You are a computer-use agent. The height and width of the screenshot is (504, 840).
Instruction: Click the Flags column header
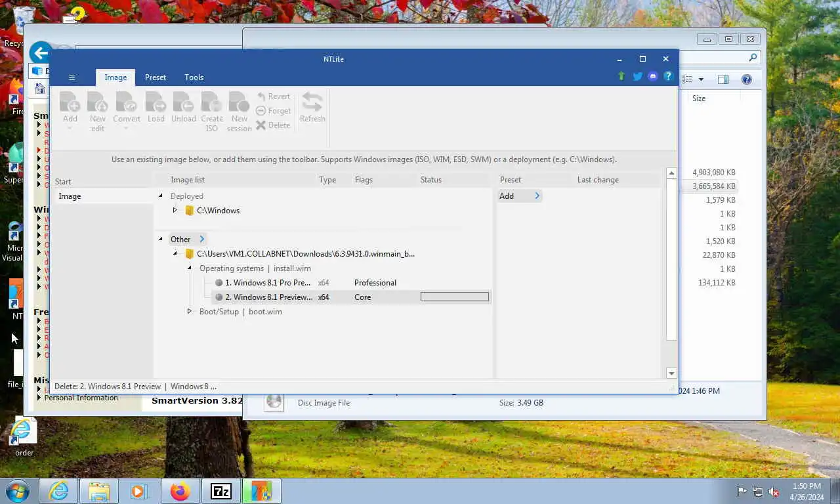pyautogui.click(x=364, y=180)
